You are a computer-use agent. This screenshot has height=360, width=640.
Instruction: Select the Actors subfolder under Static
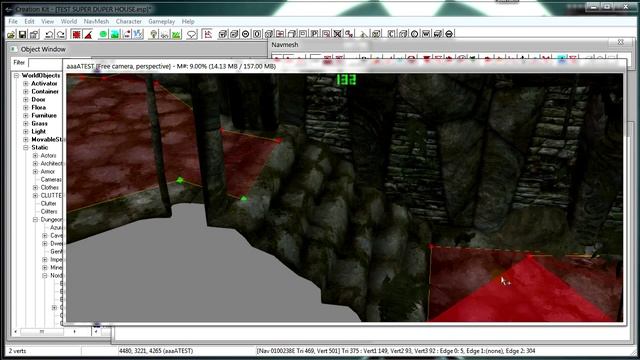click(x=48, y=156)
